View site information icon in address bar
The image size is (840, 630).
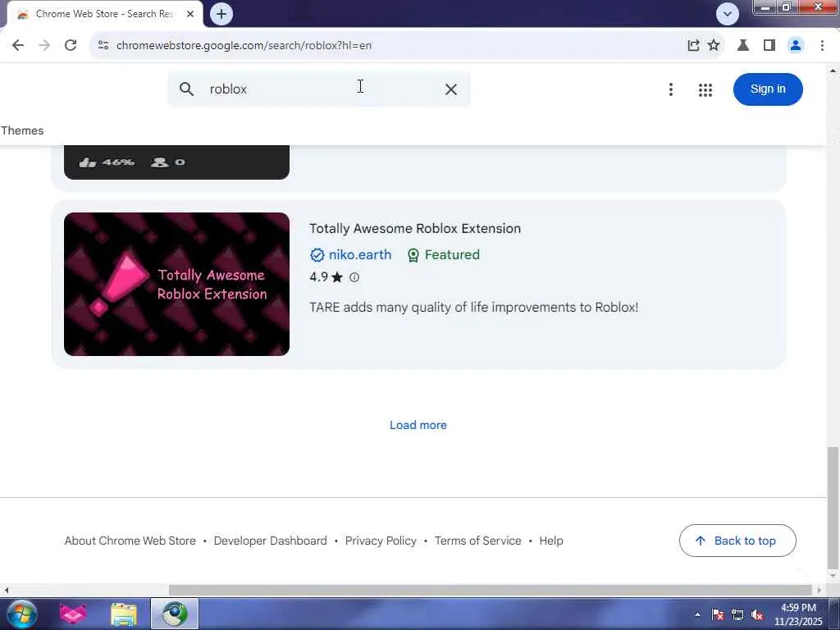tap(103, 45)
